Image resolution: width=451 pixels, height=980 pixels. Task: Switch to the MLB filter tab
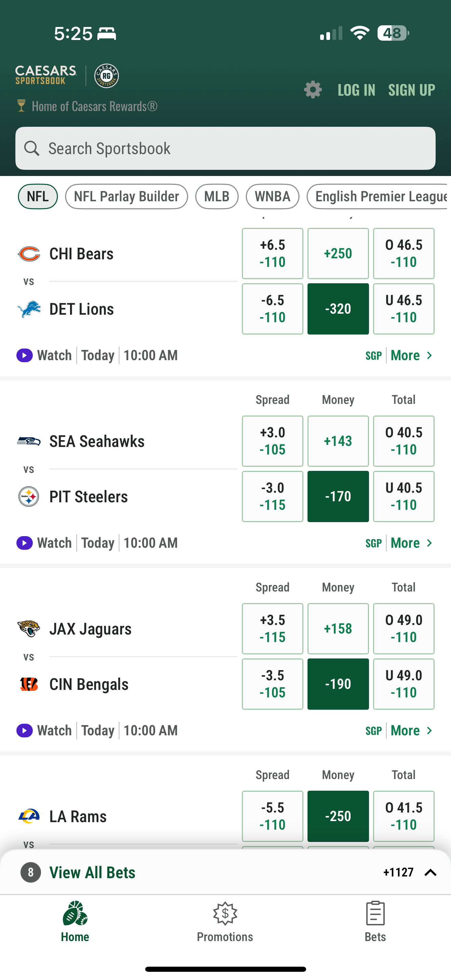click(217, 196)
